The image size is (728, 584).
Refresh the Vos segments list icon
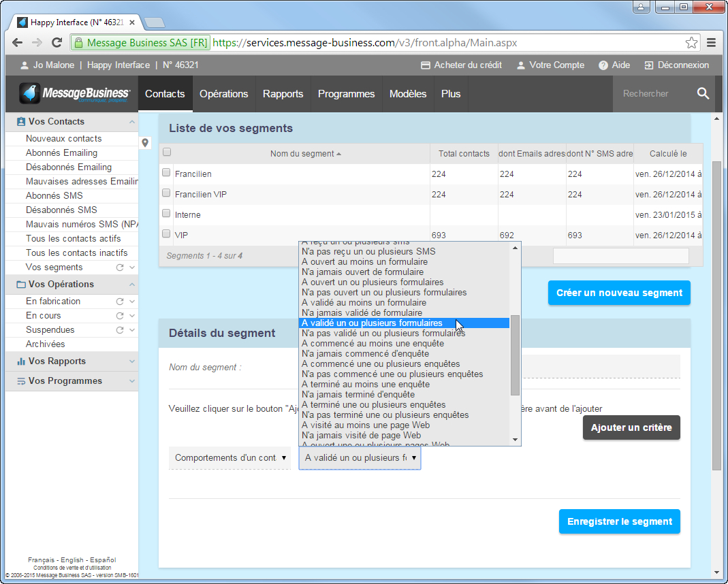coord(120,267)
